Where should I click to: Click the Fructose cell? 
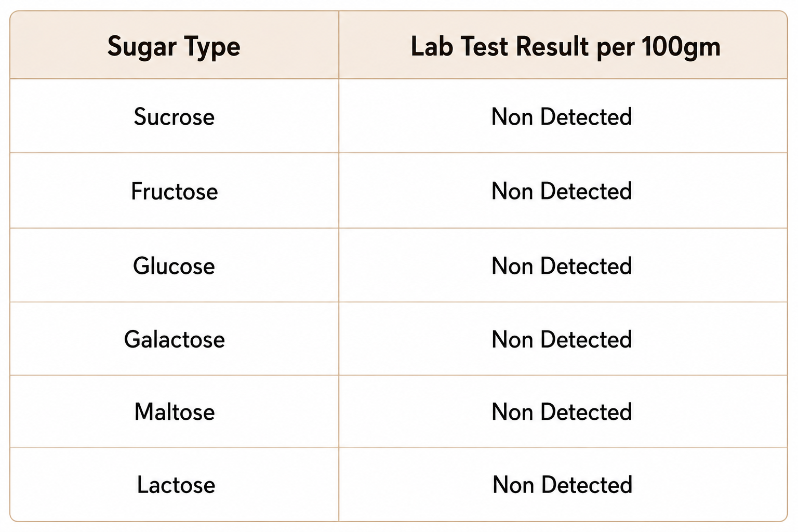coord(174,191)
